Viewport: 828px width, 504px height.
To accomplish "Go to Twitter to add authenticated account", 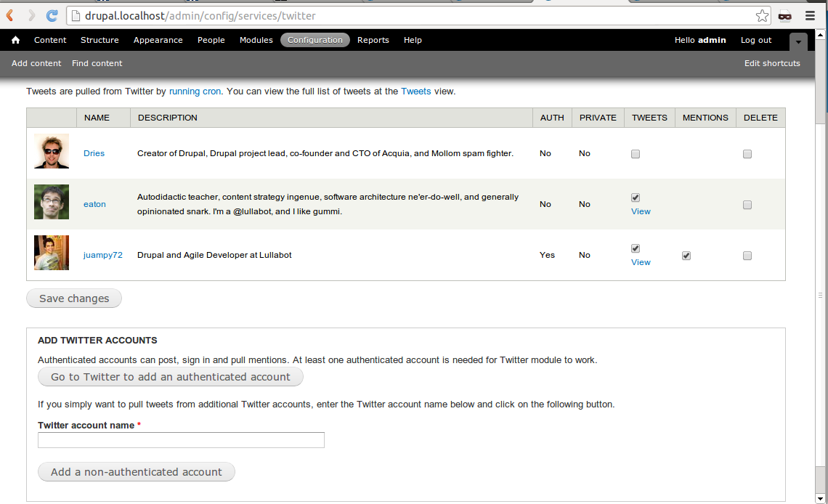I will 171,377.
